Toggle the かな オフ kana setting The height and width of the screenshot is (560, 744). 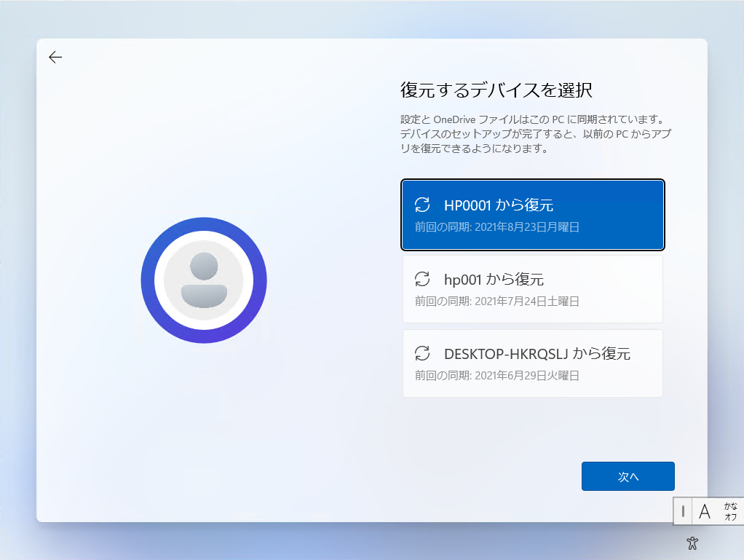(731, 511)
